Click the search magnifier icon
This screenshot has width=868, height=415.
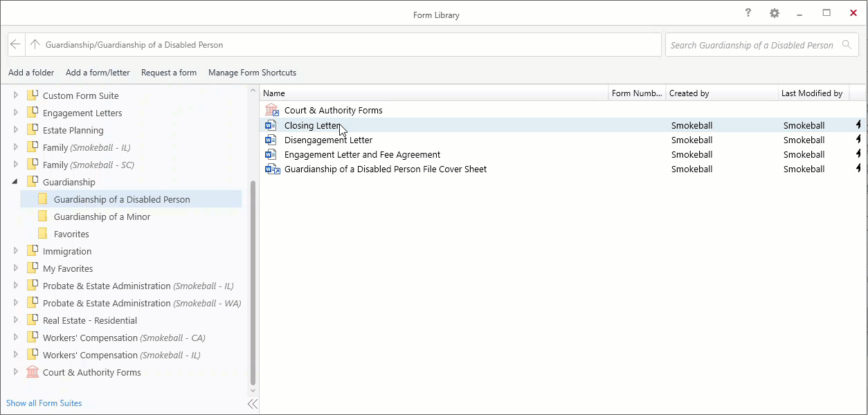click(847, 44)
